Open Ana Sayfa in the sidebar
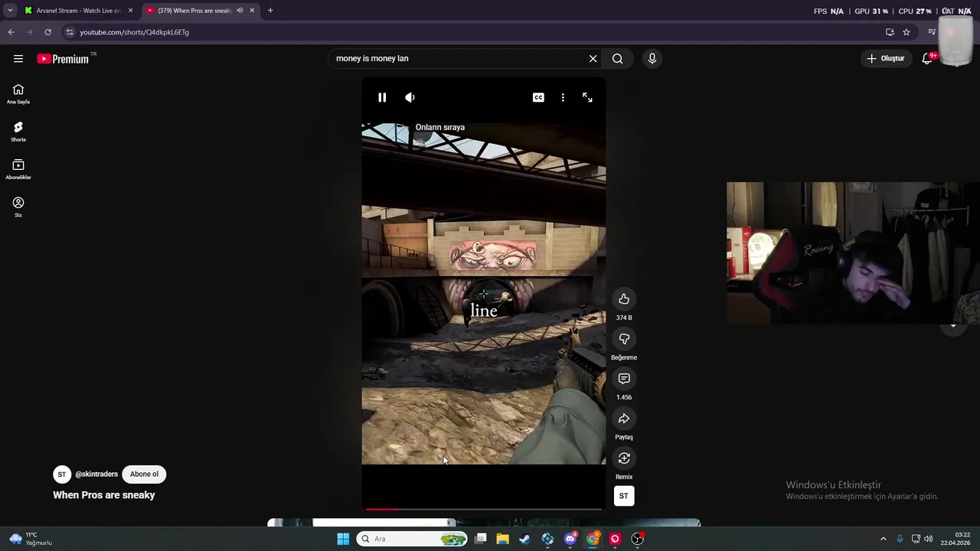Image resolution: width=980 pixels, height=551 pixels. coord(18,94)
